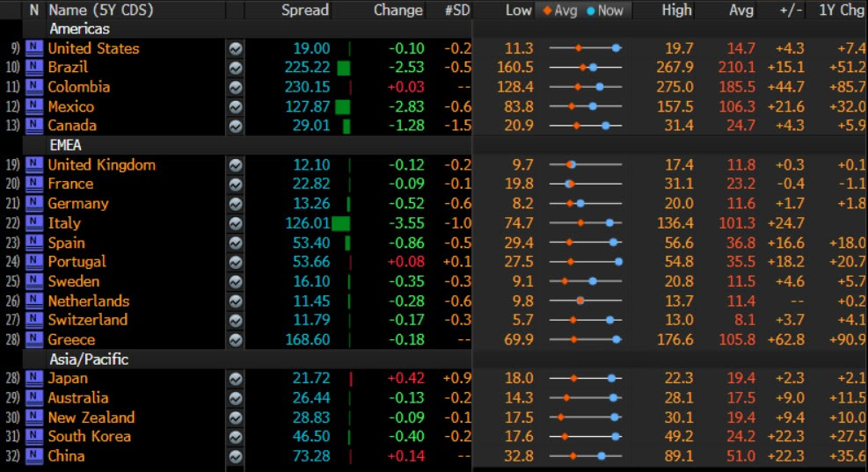868x472 pixels.
Task: Select the Spain row name
Action: (x=67, y=243)
